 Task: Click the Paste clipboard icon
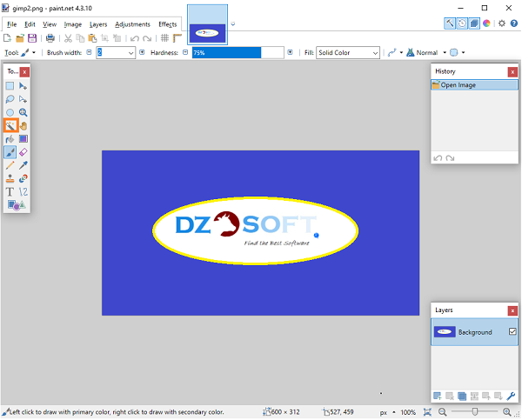tap(92, 38)
